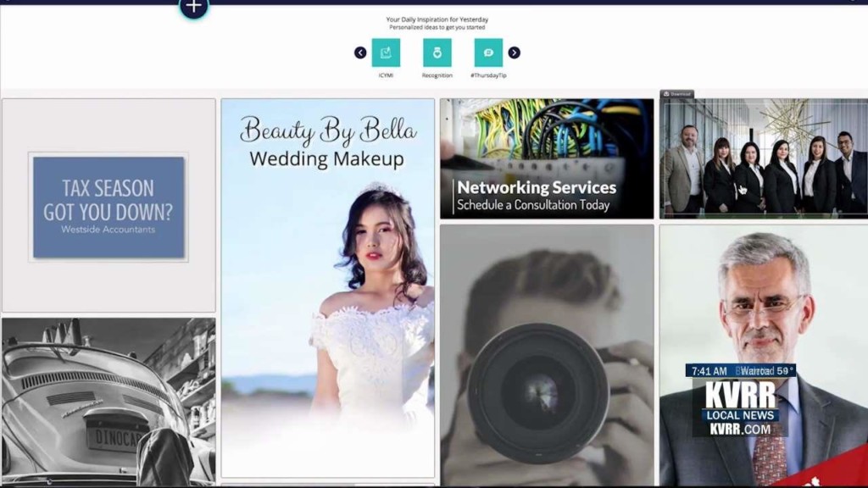The height and width of the screenshot is (488, 868).
Task: Select the business team group photo
Action: (764, 158)
